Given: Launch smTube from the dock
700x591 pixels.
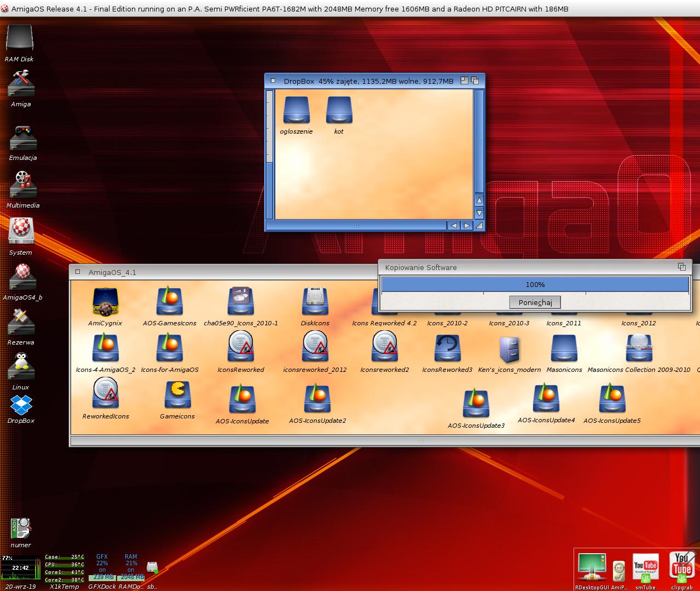Looking at the screenshot, I should click(x=645, y=569).
